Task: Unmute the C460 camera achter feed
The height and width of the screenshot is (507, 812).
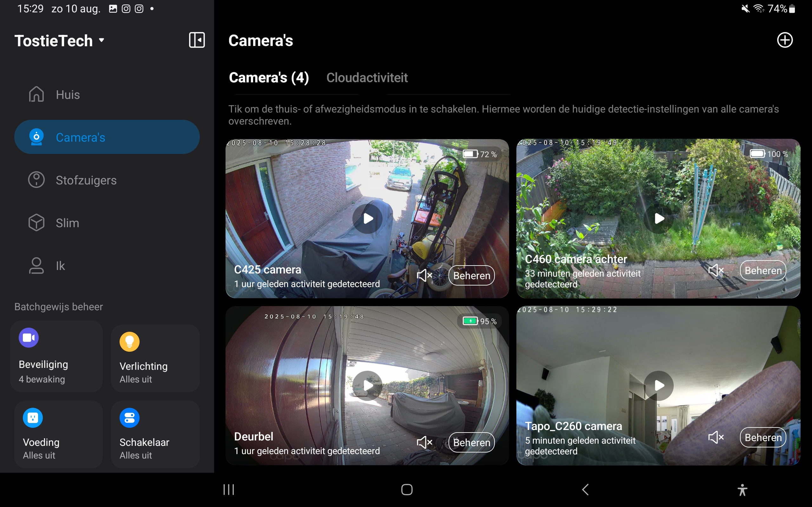Action: pos(716,270)
